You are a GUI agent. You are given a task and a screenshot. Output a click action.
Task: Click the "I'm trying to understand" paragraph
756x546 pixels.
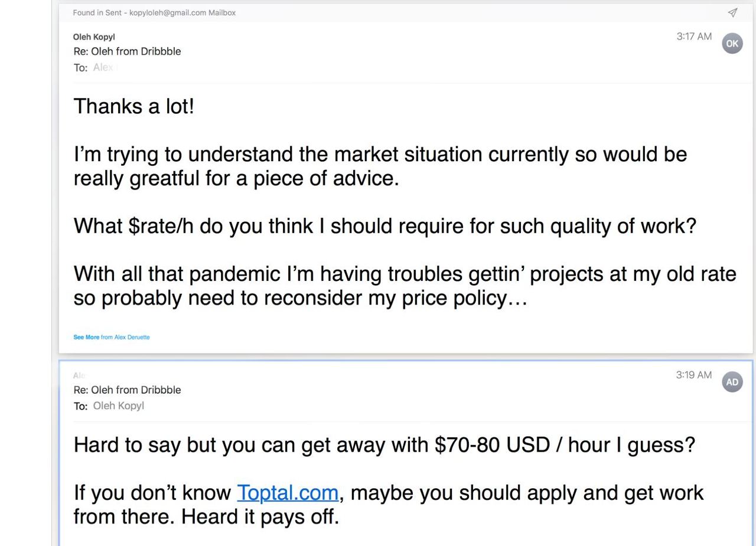click(380, 166)
